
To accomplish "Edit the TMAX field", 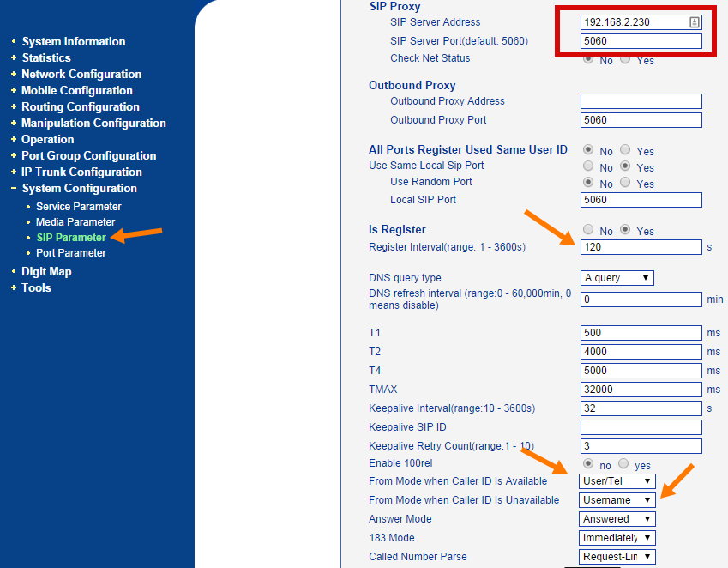I will pos(641,390).
